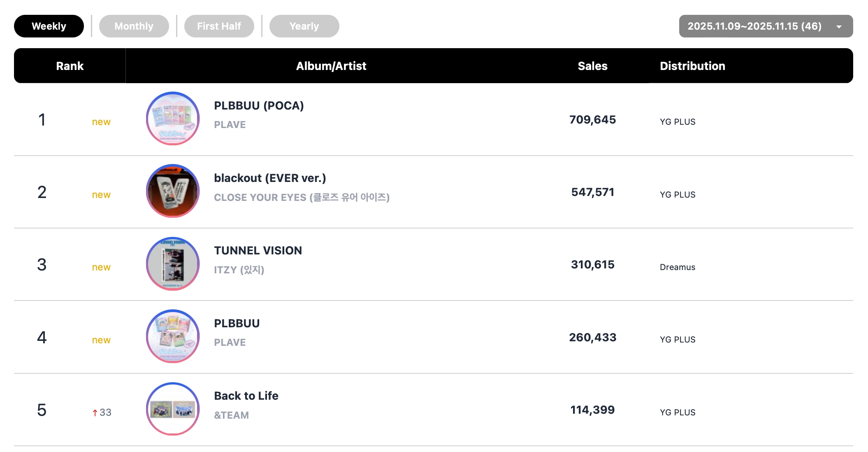Click the red up-arrow rank change indicator

(95, 412)
